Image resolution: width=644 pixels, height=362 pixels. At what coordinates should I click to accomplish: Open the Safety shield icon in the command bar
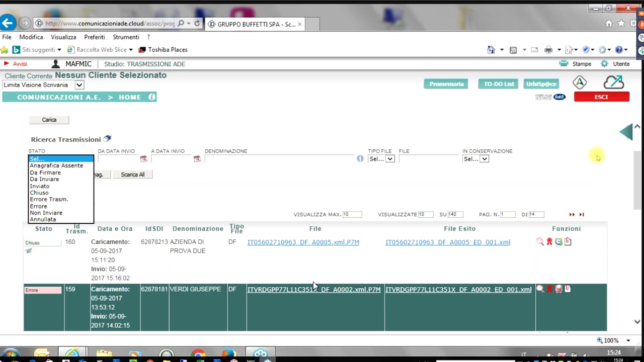coord(586,50)
